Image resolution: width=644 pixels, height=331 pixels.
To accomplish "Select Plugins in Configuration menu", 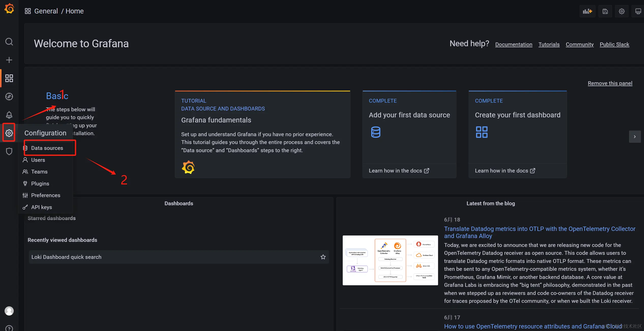I will point(40,184).
